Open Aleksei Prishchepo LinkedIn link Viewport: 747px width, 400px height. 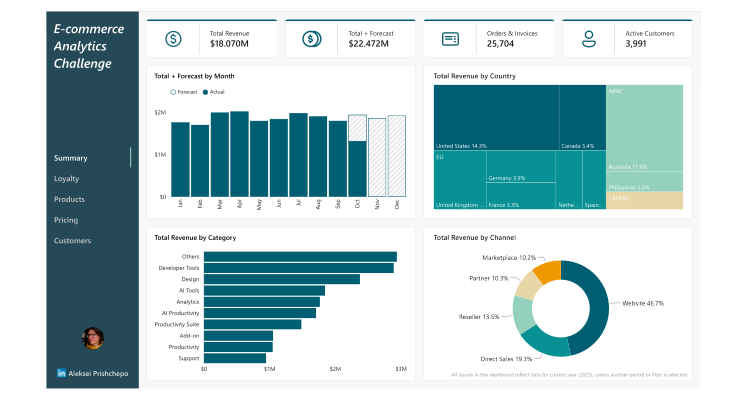(x=98, y=373)
